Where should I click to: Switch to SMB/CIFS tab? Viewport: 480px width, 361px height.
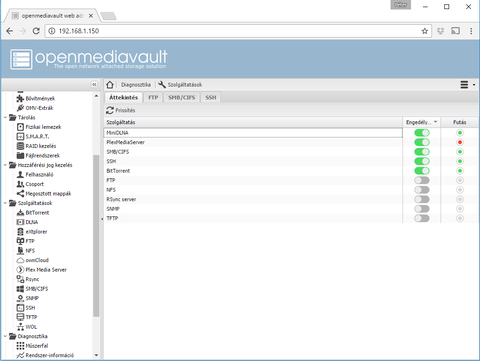click(x=181, y=97)
